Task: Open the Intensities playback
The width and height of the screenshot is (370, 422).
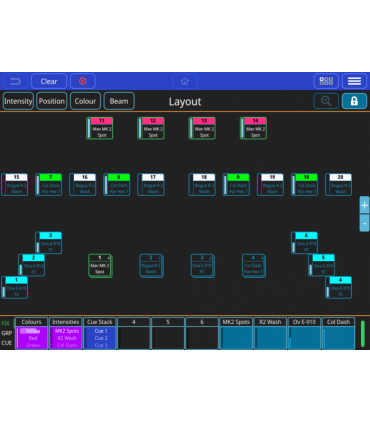Action: (x=66, y=333)
